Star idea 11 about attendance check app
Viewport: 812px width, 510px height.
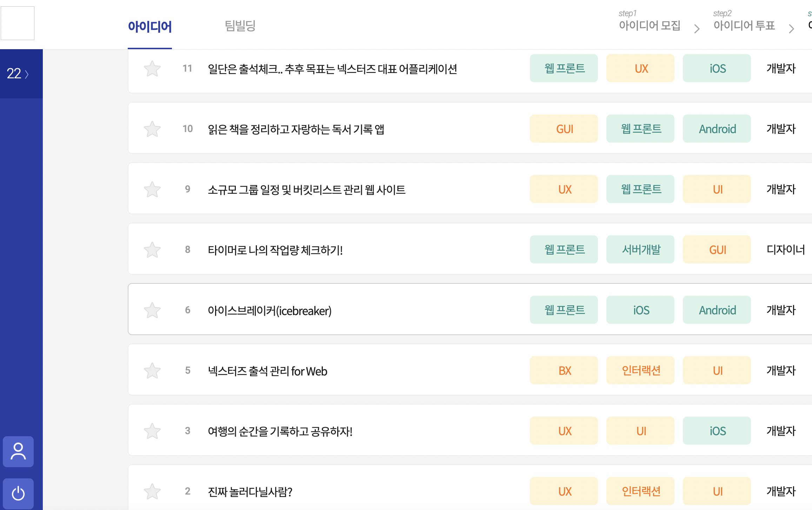click(152, 68)
